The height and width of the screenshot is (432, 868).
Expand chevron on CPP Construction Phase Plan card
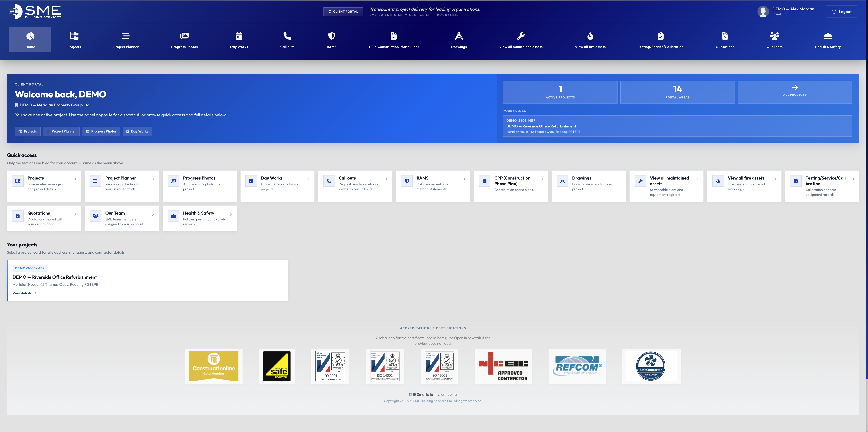tap(542, 179)
